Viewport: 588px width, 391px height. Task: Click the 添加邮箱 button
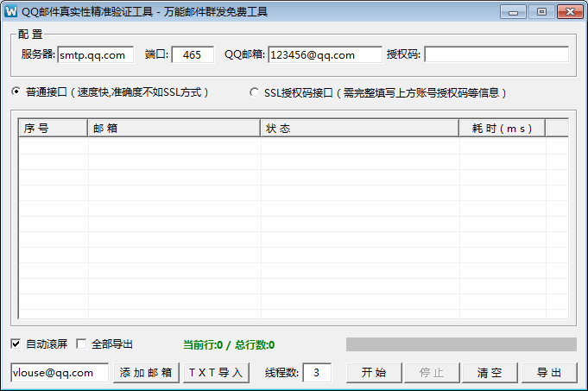pos(146,373)
